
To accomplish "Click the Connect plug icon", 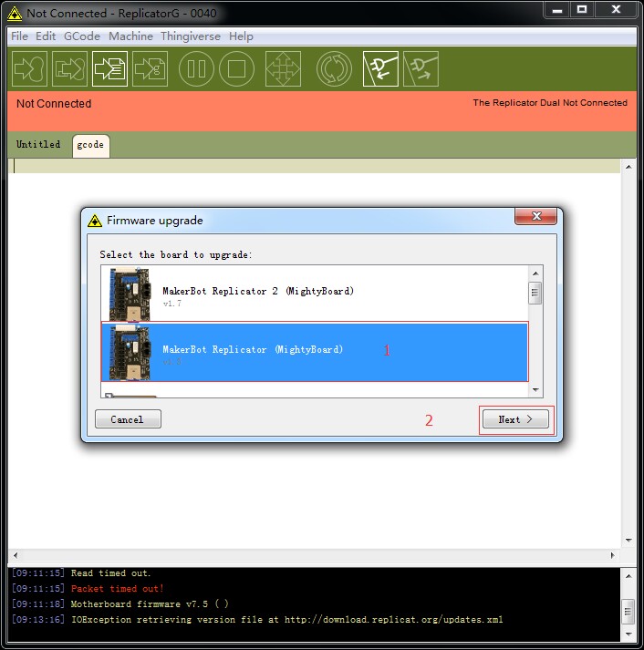I will coord(380,68).
